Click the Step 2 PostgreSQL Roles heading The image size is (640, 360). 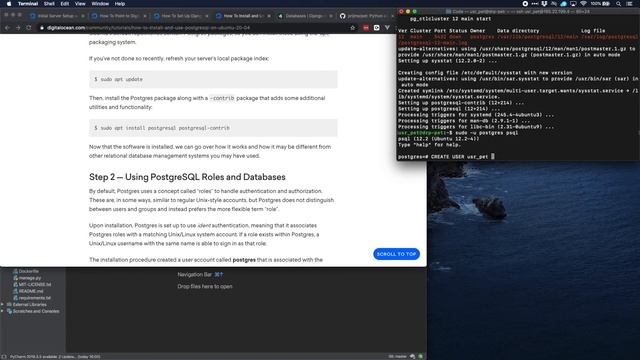(x=187, y=177)
